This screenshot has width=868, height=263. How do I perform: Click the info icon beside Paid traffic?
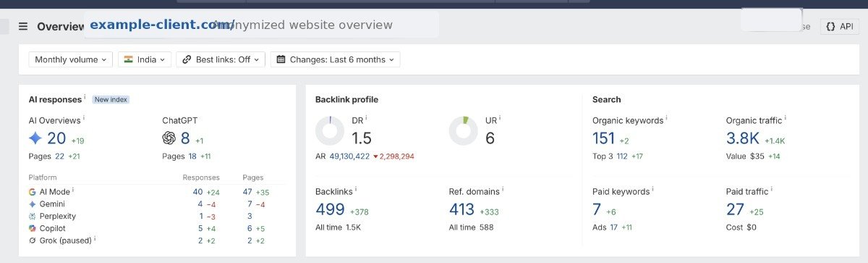pos(772,190)
